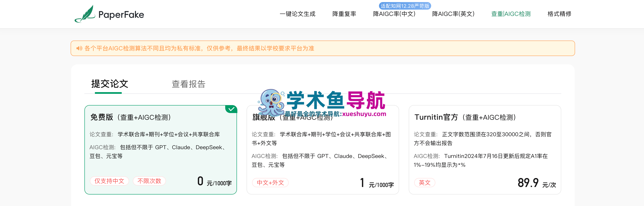
Task: Click the 适配知网12.28严苛版 badge
Action: [x=405, y=6]
